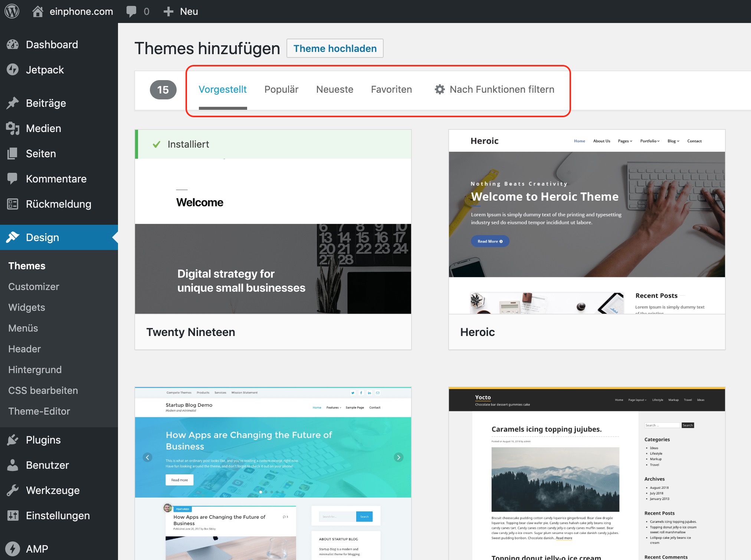The image size is (751, 560).
Task: Click the Rückmeldung form icon
Action: coord(13,204)
